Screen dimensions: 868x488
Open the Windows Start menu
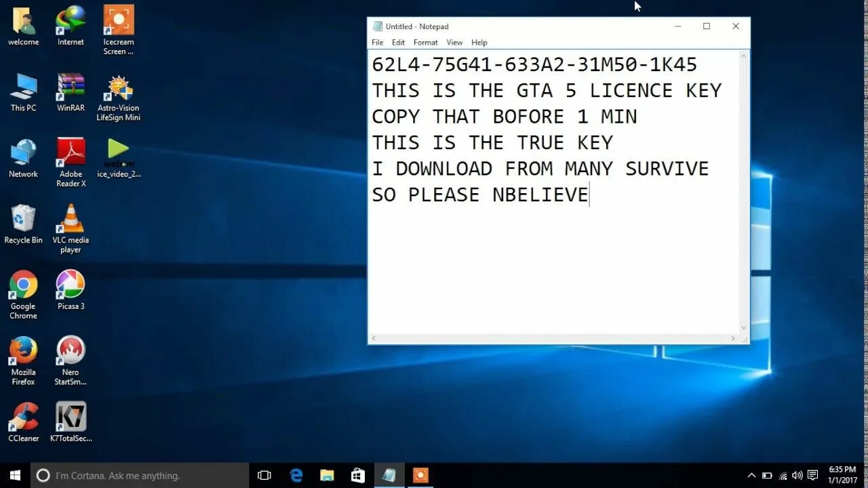click(15, 475)
